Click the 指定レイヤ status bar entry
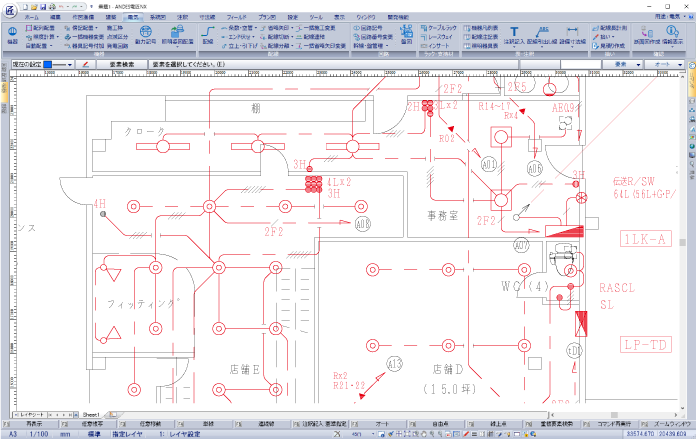Image resolution: width=696 pixels, height=439 pixels. click(128, 434)
